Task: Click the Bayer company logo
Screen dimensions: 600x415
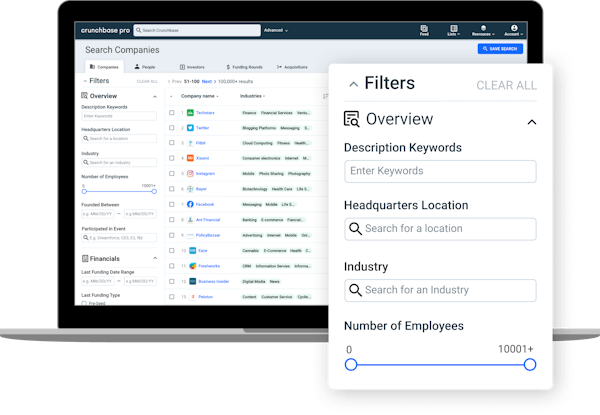Action: (190, 189)
